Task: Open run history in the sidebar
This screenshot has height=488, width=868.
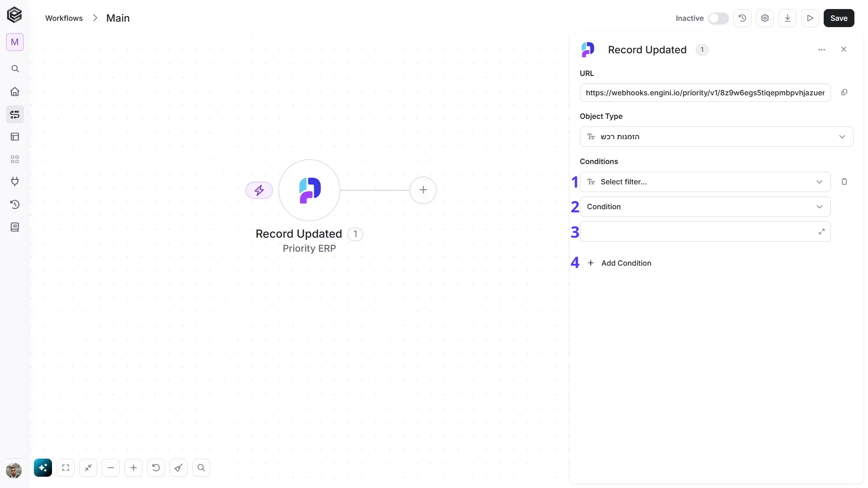Action: pos(15,204)
